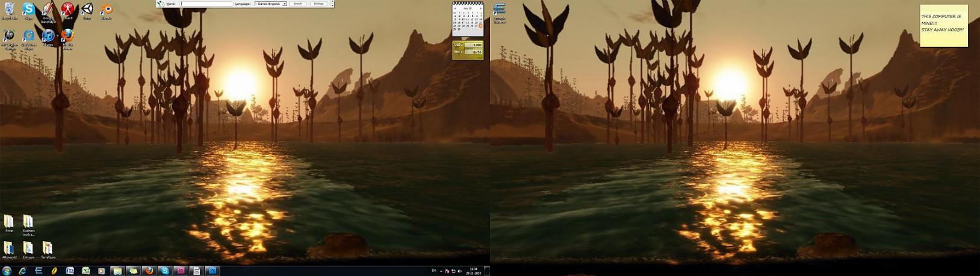Launch Mozilla Firefox from desktop
The width and height of the screenshot is (980, 276).
pyautogui.click(x=67, y=36)
